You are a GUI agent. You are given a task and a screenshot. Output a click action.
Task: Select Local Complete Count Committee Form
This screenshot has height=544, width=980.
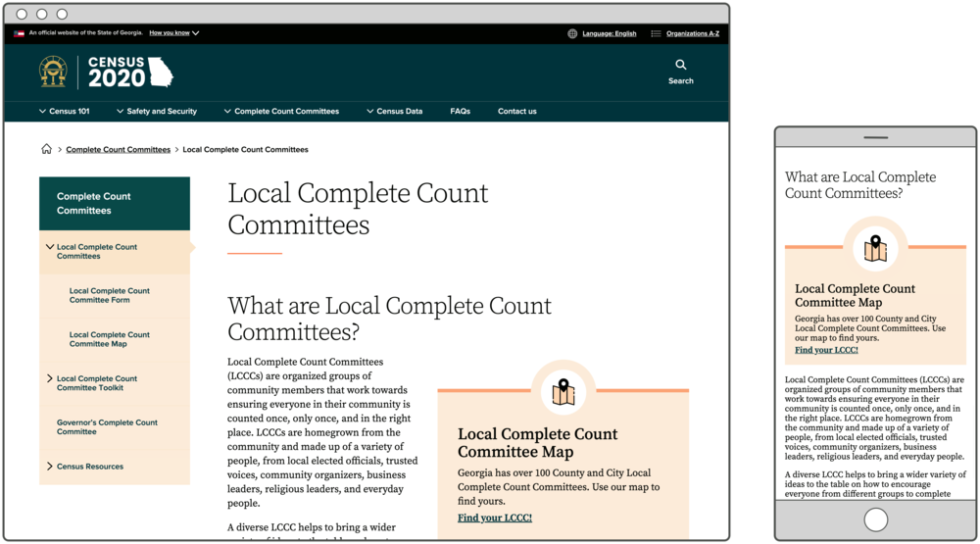[x=110, y=296]
